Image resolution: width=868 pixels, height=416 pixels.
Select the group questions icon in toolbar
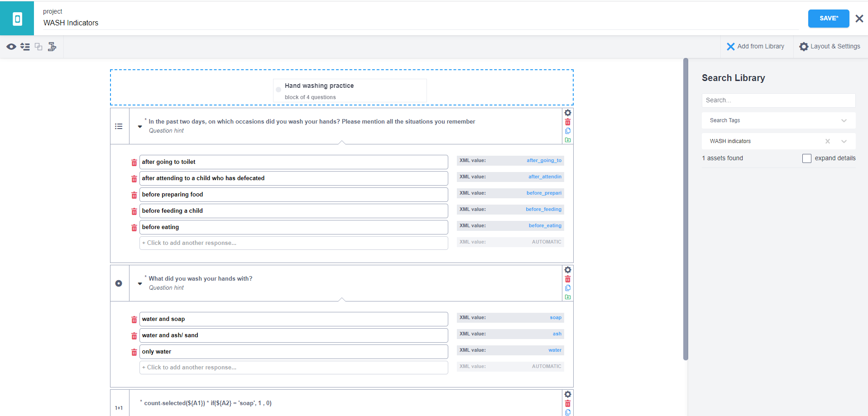(38, 47)
